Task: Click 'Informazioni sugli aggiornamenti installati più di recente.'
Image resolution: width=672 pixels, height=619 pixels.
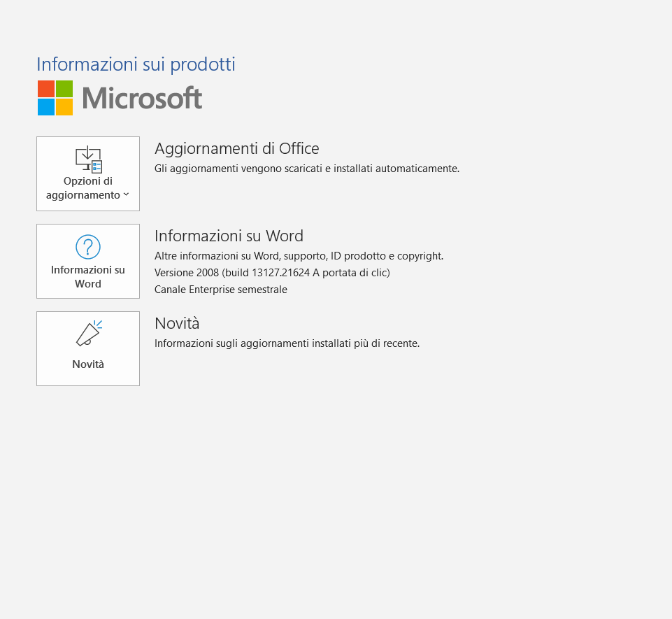Action: pyautogui.click(x=287, y=343)
